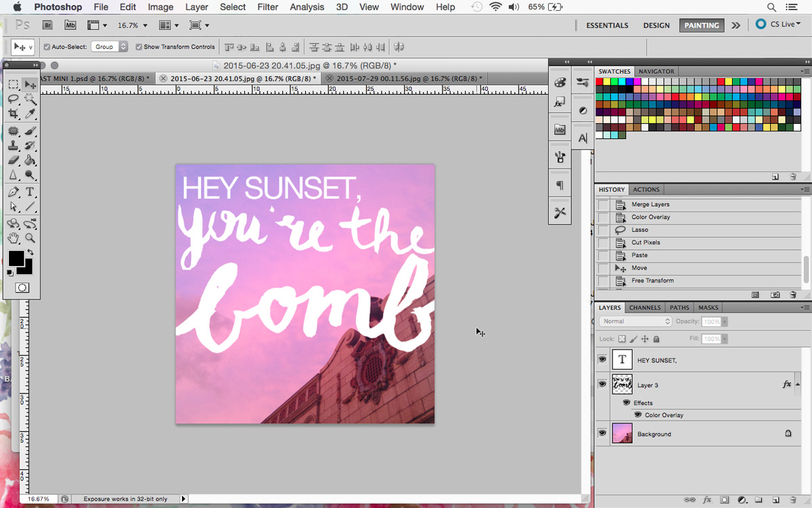Open the Analysis menu
Screen dimensions: 812x508
coord(307,7)
